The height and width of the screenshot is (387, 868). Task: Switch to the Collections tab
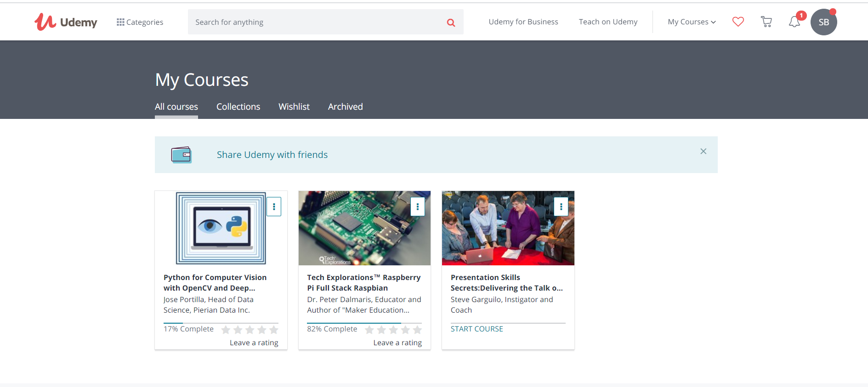point(238,107)
